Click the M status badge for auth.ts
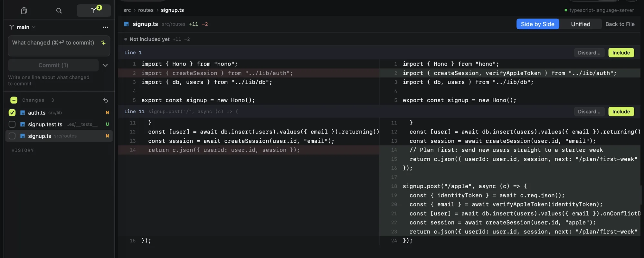 point(107,113)
